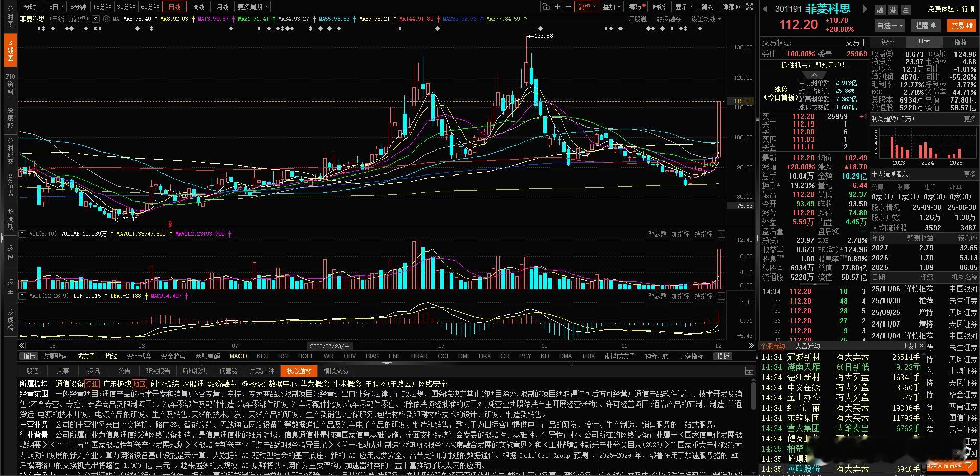Toggle 隐藏 to hide side panels

(x=729, y=7)
